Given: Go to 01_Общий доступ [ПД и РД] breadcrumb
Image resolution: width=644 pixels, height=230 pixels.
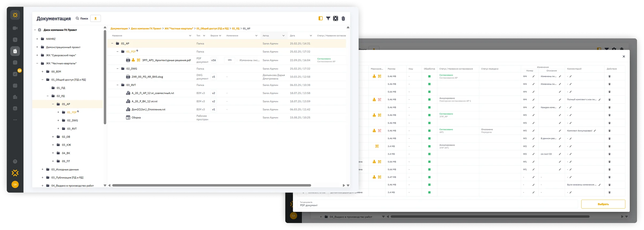Looking at the screenshot, I should (x=212, y=28).
